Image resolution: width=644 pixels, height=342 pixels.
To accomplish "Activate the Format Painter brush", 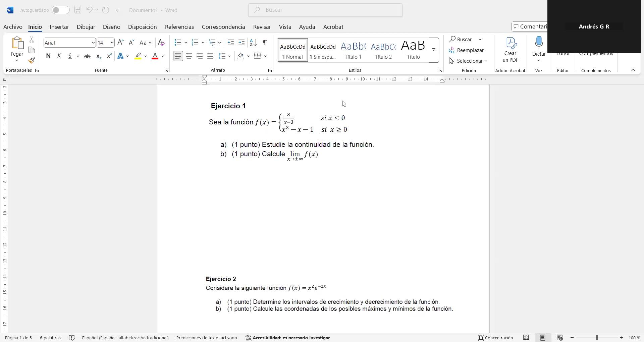I will (x=32, y=61).
